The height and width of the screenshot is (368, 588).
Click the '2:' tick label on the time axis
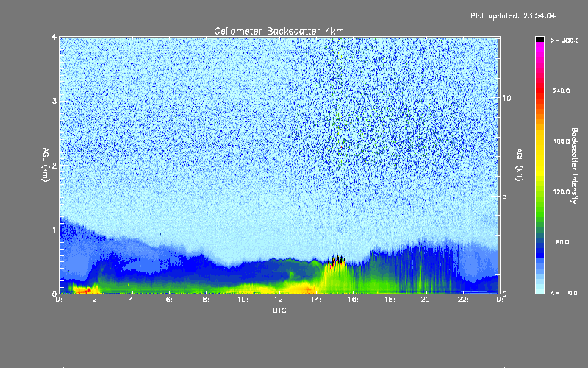tap(96, 300)
